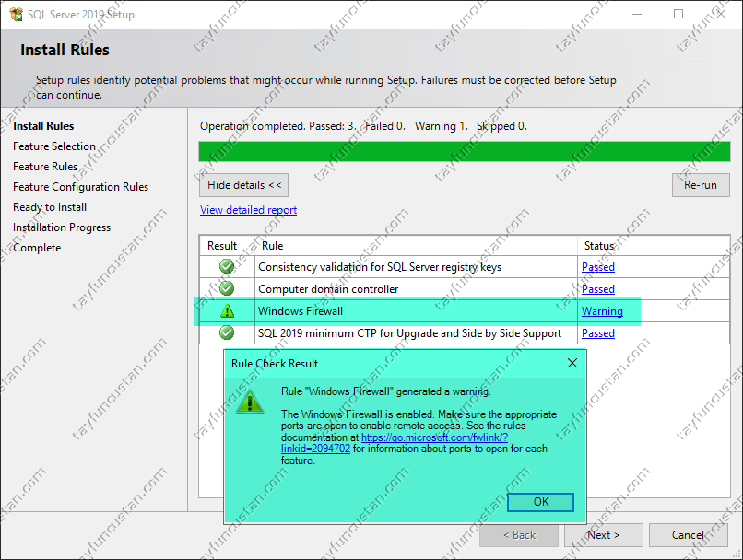Click the green check icon for registry keys rule
The height and width of the screenshot is (560, 743).
pos(227,266)
